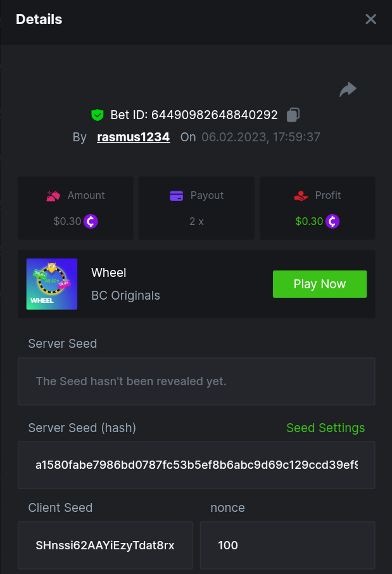Image resolution: width=392 pixels, height=574 pixels.
Task: Click the Server Seed field
Action: (196, 381)
